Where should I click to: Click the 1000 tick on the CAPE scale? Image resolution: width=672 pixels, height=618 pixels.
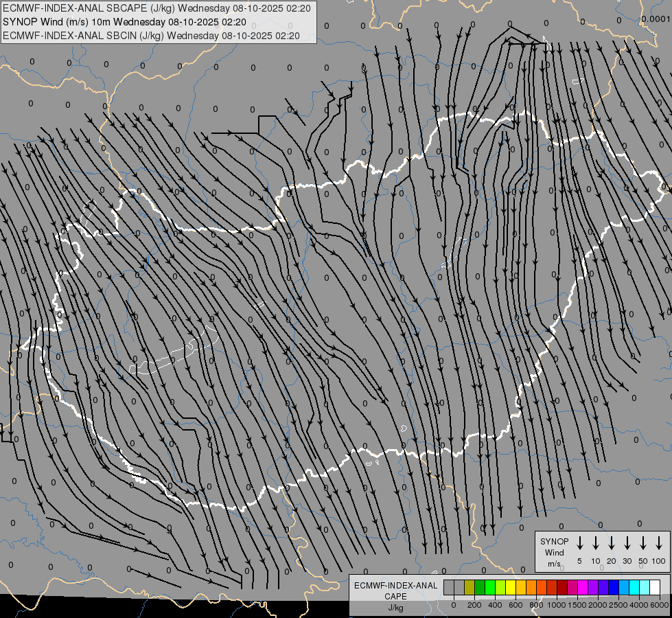(x=556, y=605)
